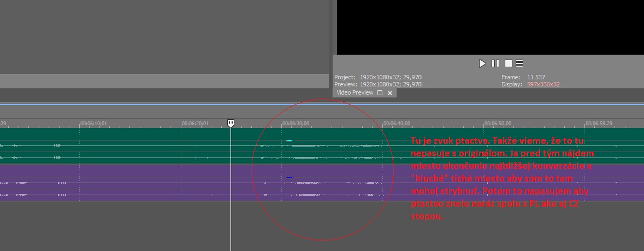Screen dimensions: 644x251
Task: Close the Video Preview panel
Action: [x=390, y=93]
